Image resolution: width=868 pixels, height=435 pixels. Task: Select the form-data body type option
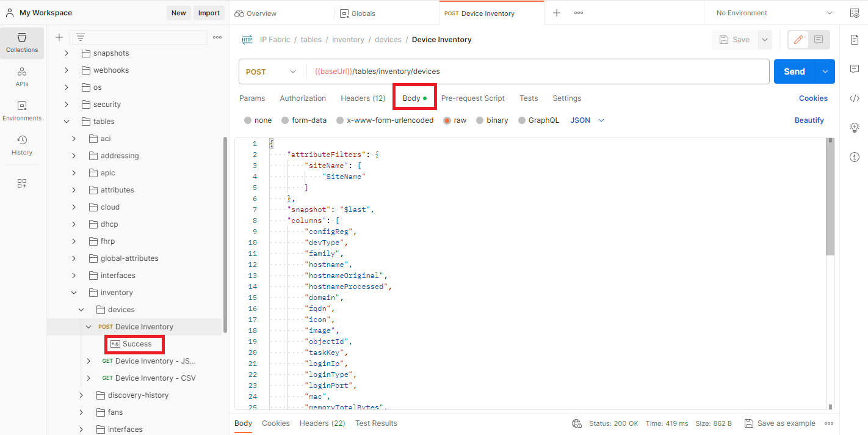tap(285, 120)
